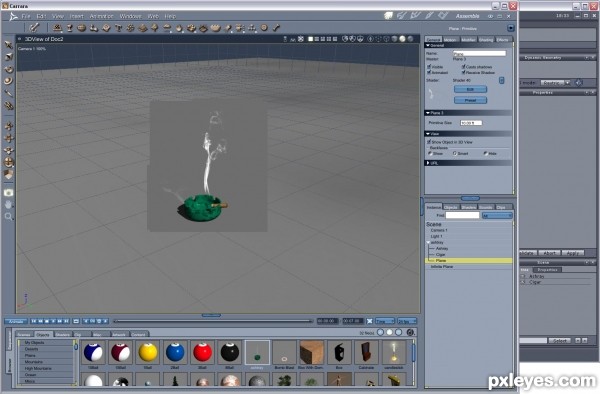Open the filter dropdown next to Find field
This screenshot has width=600, height=394.
tap(497, 216)
